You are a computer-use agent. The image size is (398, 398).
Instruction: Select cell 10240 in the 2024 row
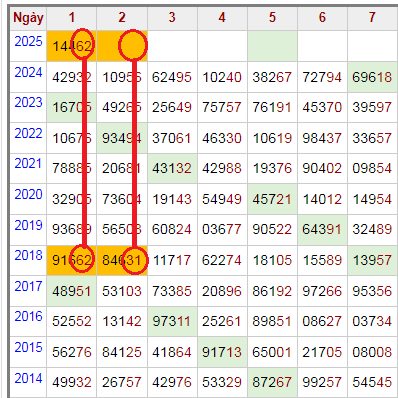click(x=222, y=77)
